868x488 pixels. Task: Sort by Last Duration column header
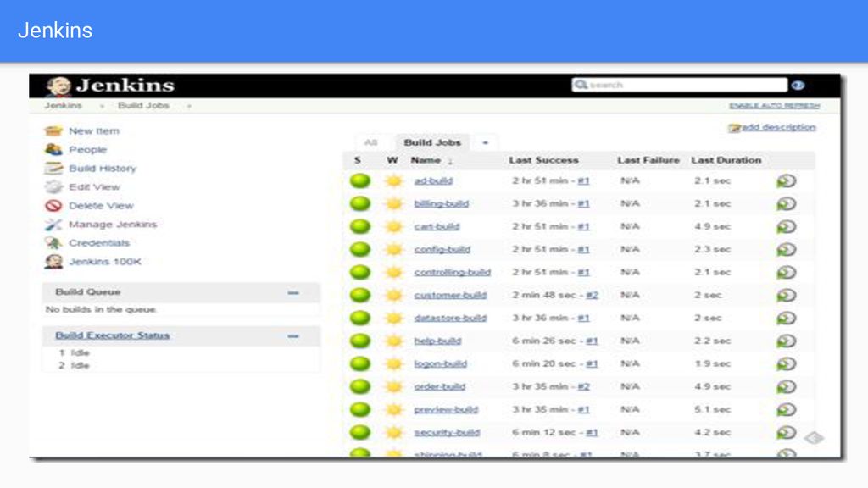(x=726, y=160)
